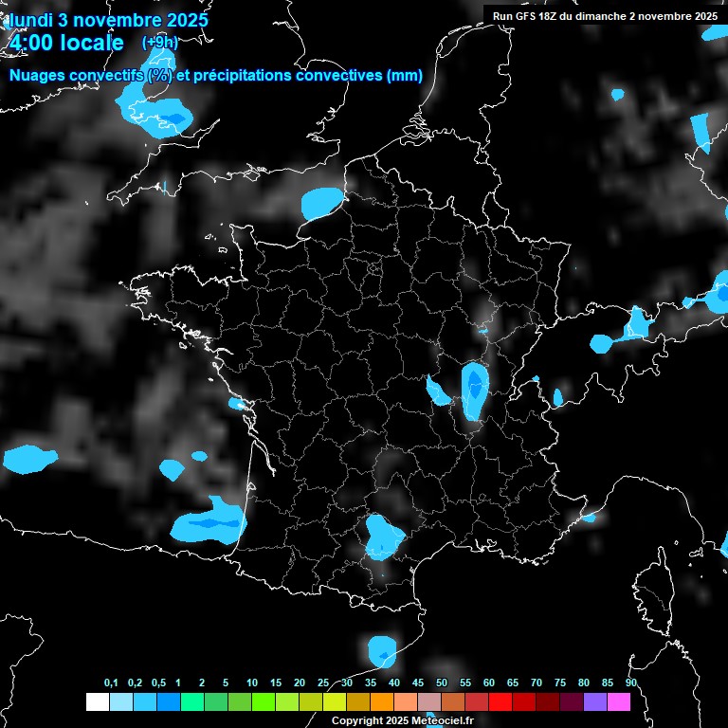Click the Corsica island outline

coord(655,591)
